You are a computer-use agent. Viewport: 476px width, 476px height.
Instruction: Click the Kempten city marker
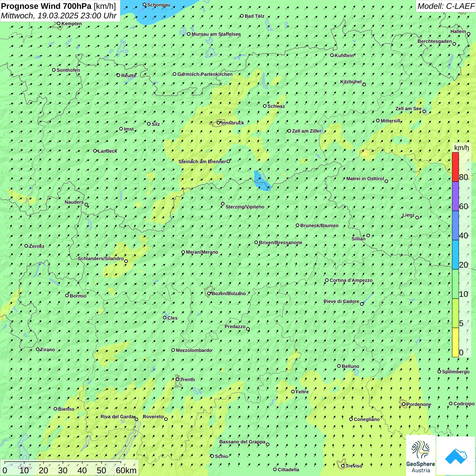[58, 23]
